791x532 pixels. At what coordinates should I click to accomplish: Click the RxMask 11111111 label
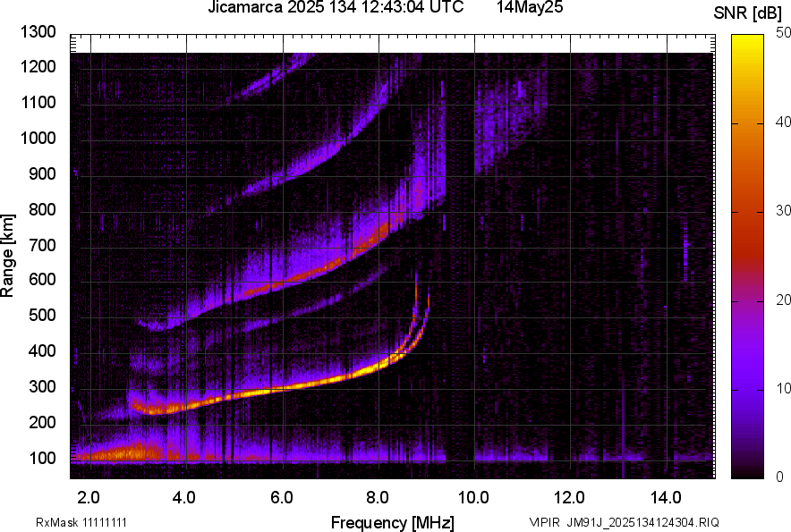pos(81,522)
